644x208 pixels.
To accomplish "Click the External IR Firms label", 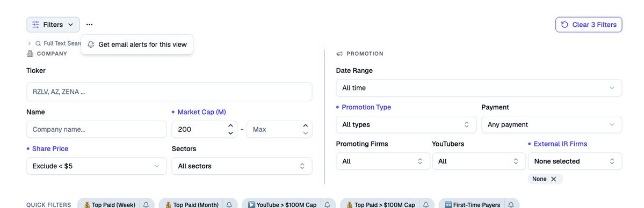I will pos(560,144).
